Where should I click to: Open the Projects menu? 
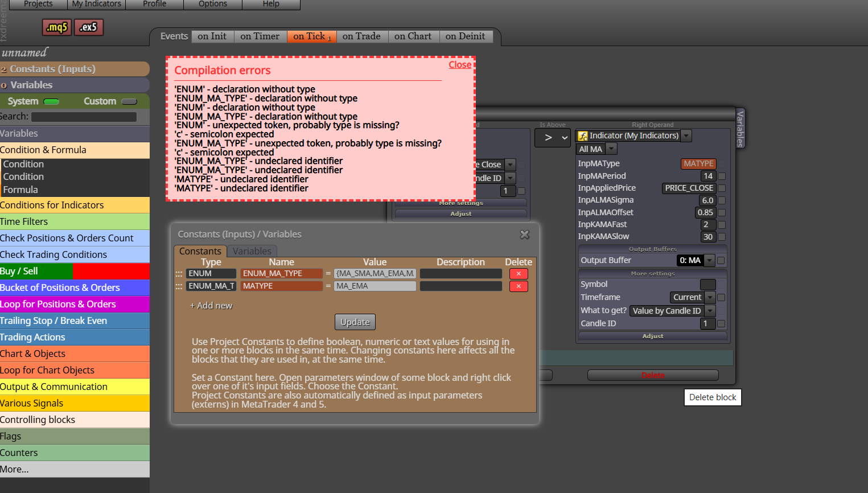[38, 4]
